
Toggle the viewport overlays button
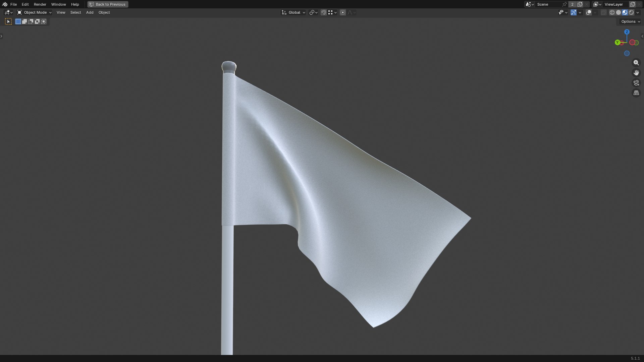pos(589,12)
